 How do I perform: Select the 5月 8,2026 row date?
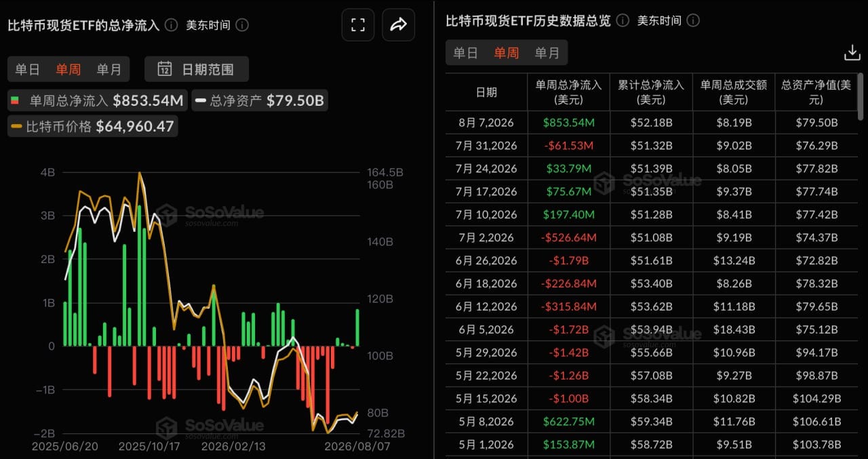tap(486, 422)
